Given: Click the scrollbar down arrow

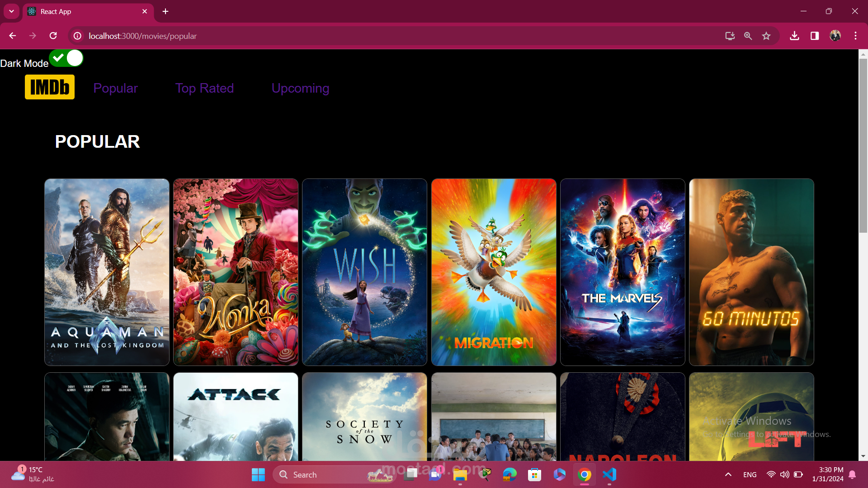Looking at the screenshot, I should pos(863,456).
